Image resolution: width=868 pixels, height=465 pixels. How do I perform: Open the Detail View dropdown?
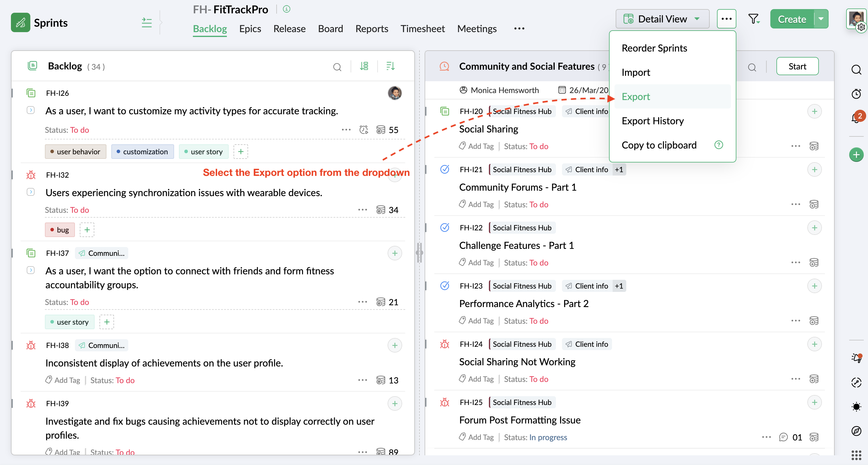click(x=662, y=19)
